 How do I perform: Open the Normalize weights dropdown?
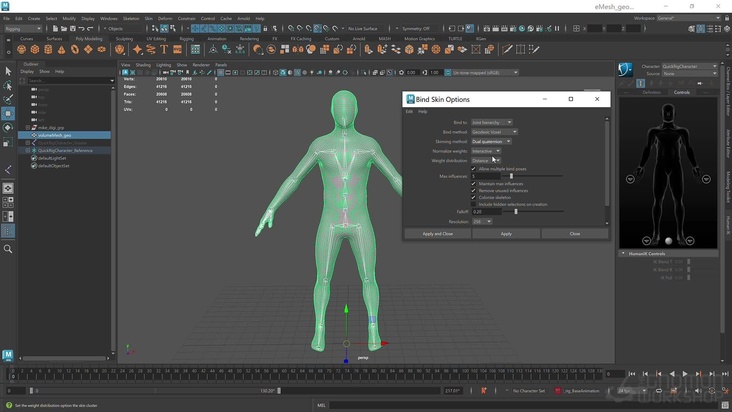(x=486, y=151)
